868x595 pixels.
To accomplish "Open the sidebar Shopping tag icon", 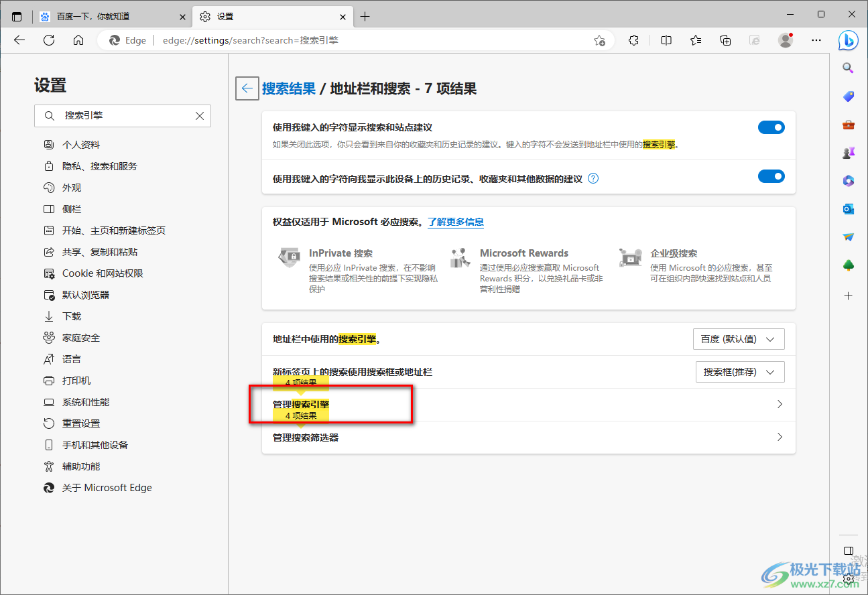I will (x=848, y=96).
